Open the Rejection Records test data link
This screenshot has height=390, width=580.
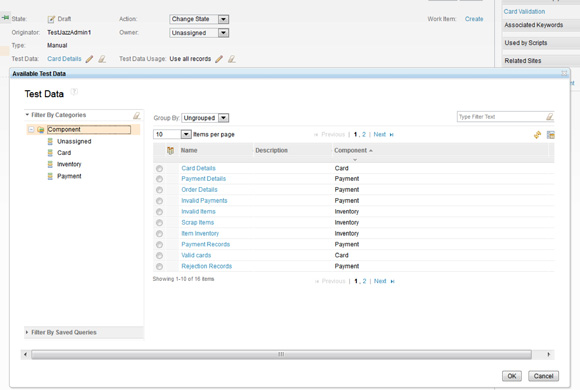(206, 266)
